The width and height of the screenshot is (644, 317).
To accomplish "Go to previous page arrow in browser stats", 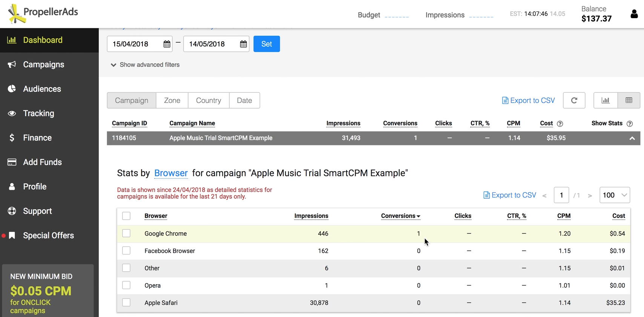I will click(x=544, y=196).
